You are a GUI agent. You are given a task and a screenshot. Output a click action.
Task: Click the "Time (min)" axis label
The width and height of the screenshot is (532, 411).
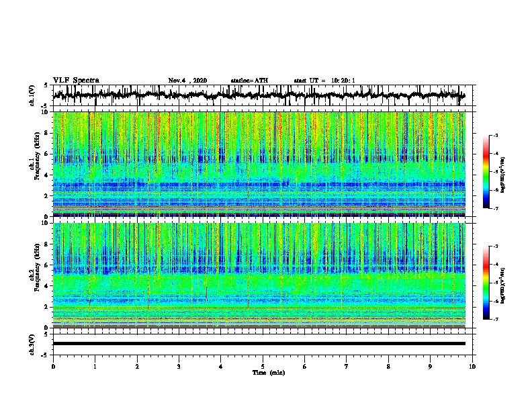click(x=269, y=373)
